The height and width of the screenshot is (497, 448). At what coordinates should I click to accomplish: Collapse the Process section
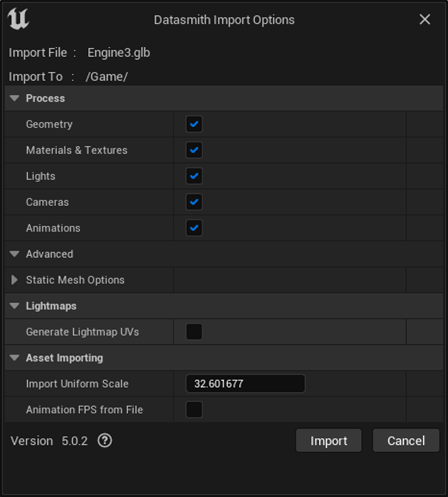15,98
